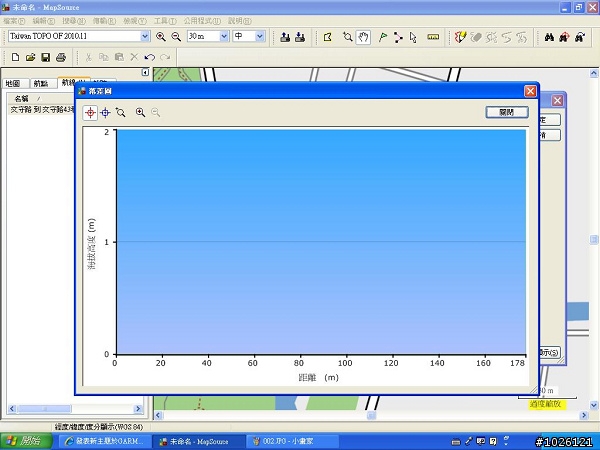This screenshot has height=450, width=600.
Task: Open the 工具 menu
Action: click(161, 20)
